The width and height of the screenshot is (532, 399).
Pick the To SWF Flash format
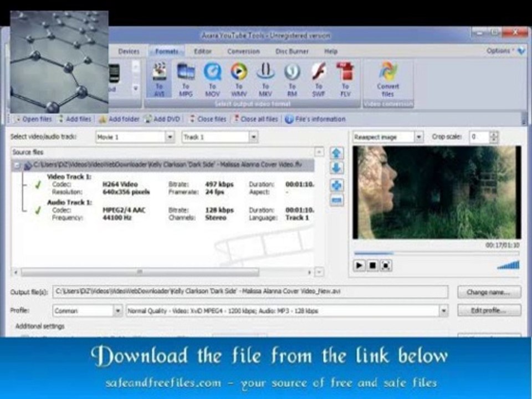pos(319,79)
